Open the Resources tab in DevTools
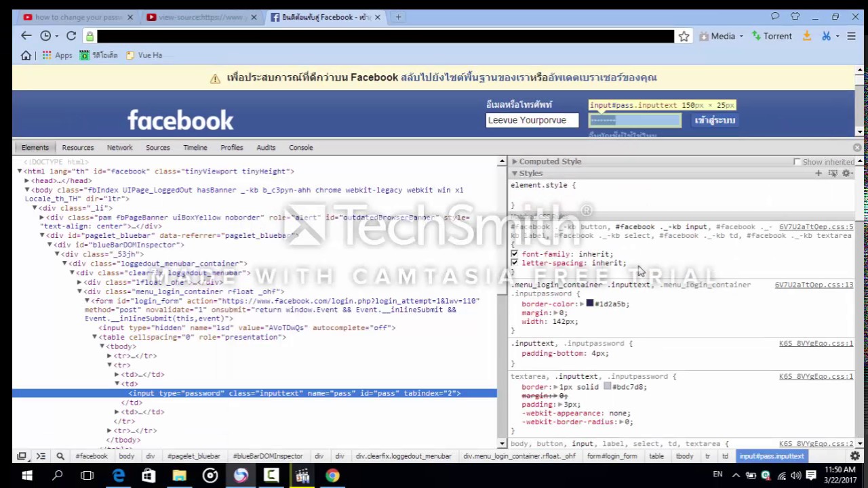Screen dimensions: 868x488 [x=78, y=148]
